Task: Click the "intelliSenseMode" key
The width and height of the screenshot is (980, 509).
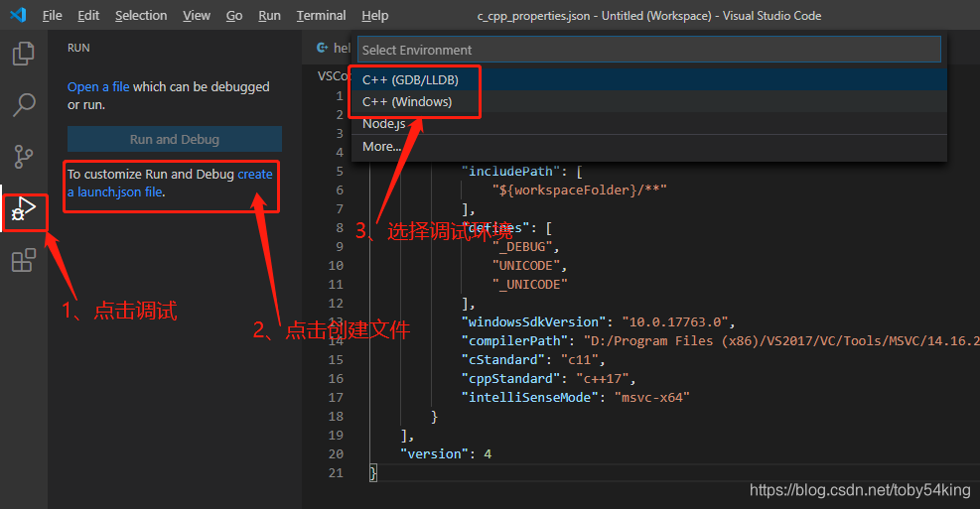Action: click(x=529, y=397)
